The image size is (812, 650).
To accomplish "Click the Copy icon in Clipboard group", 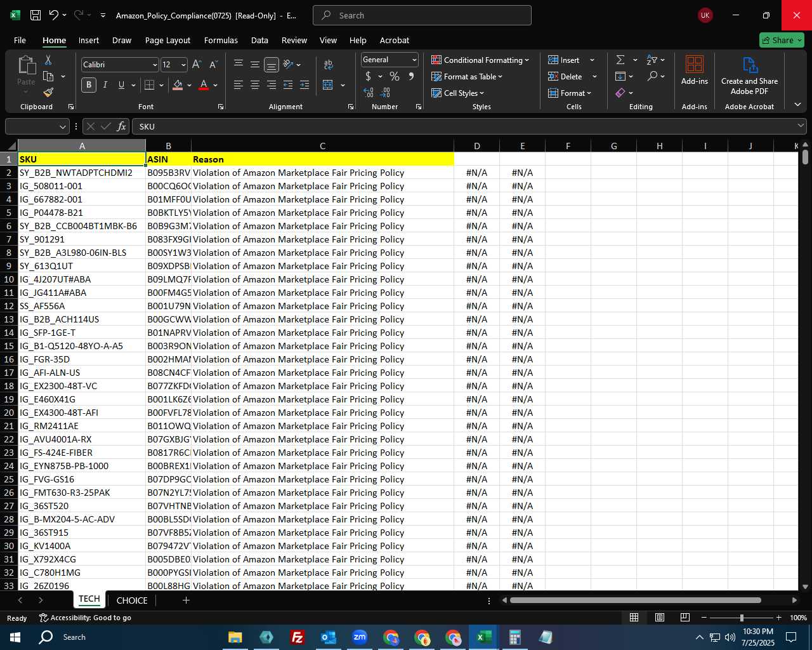I will (x=48, y=76).
